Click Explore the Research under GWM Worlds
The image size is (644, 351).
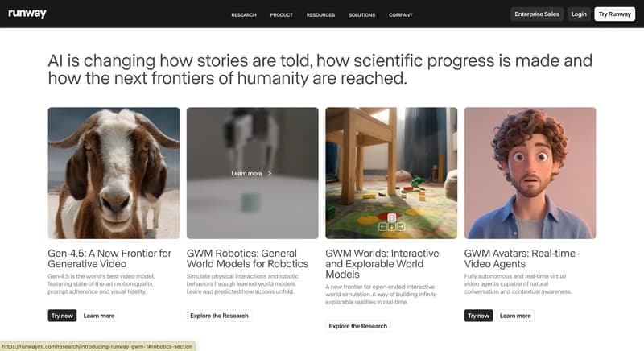(x=358, y=326)
